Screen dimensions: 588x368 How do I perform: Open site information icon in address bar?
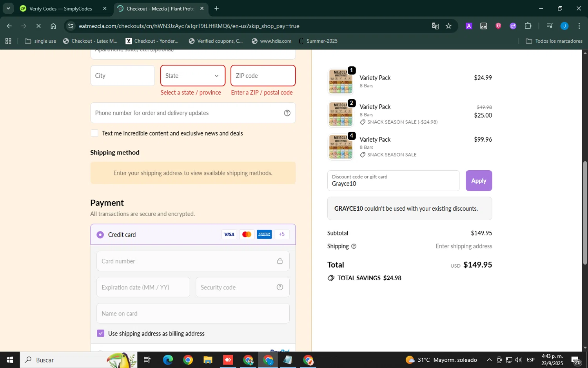pos(71,26)
